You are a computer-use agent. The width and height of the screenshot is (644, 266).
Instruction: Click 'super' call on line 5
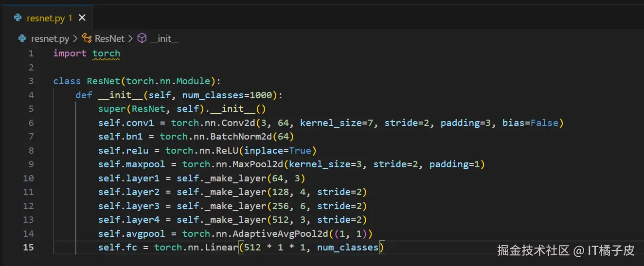click(x=112, y=109)
